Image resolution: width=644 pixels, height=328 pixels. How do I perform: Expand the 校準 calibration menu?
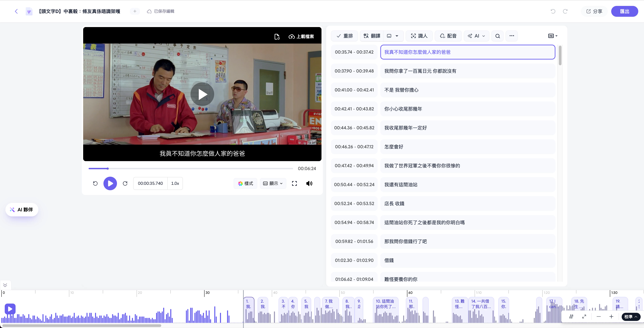tap(631, 317)
